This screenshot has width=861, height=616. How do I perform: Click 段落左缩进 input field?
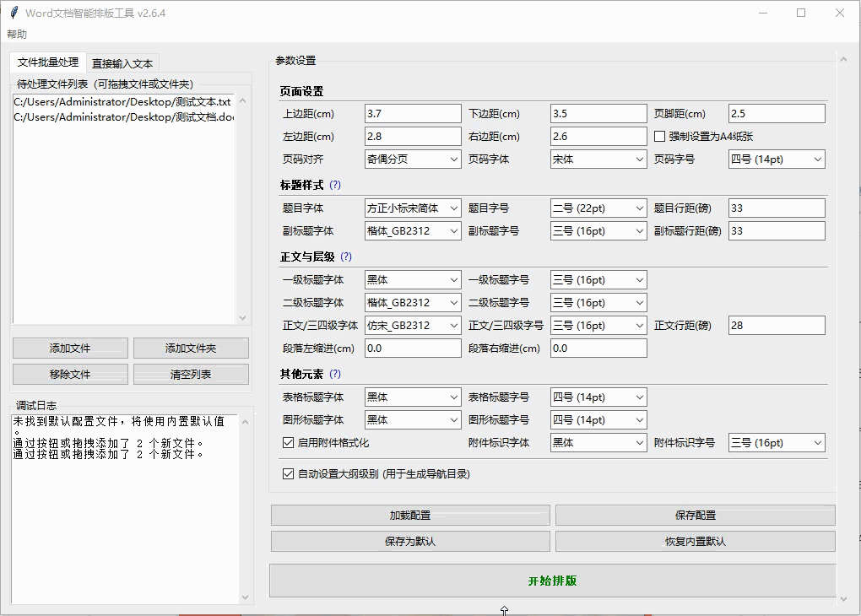tap(413, 348)
